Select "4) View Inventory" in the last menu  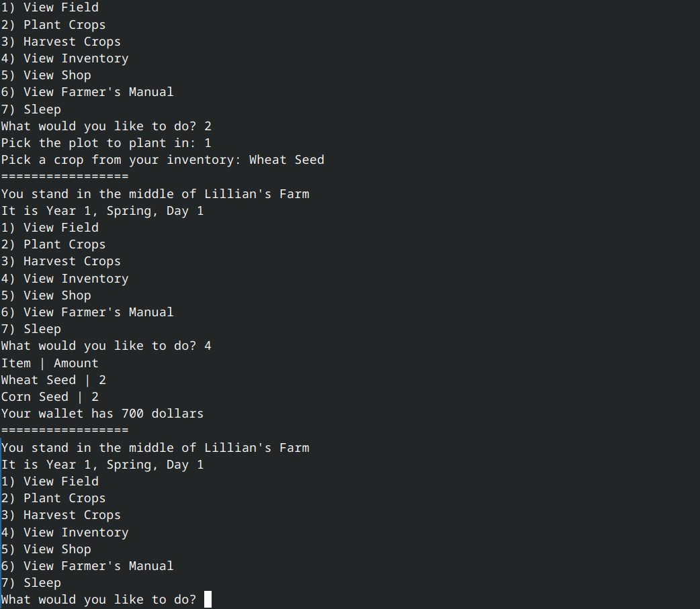[x=64, y=532]
